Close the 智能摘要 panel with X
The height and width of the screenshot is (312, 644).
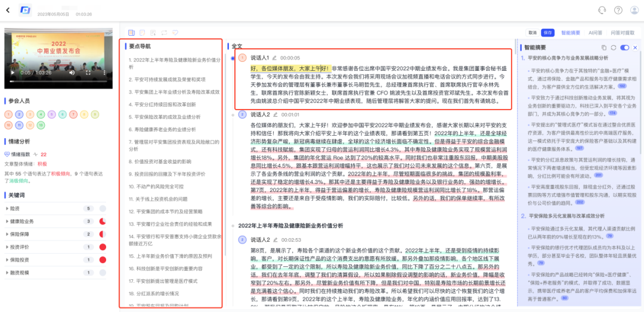[635, 48]
